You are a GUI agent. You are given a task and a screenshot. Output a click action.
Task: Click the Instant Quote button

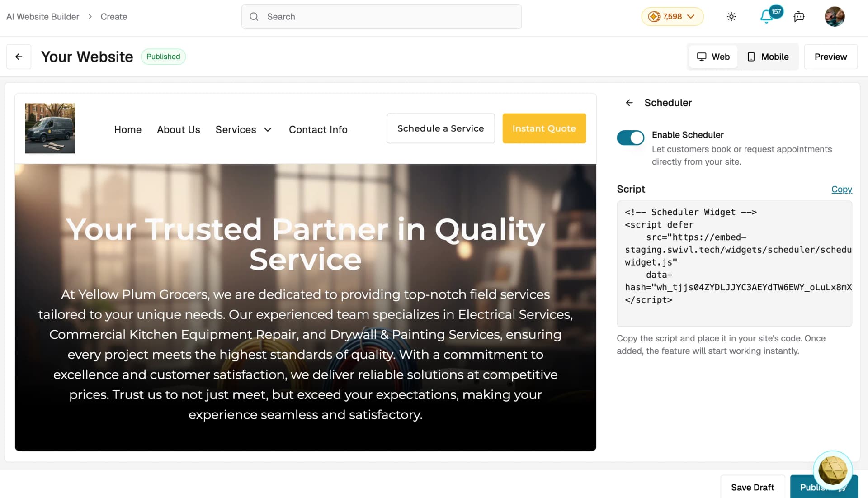coord(544,128)
